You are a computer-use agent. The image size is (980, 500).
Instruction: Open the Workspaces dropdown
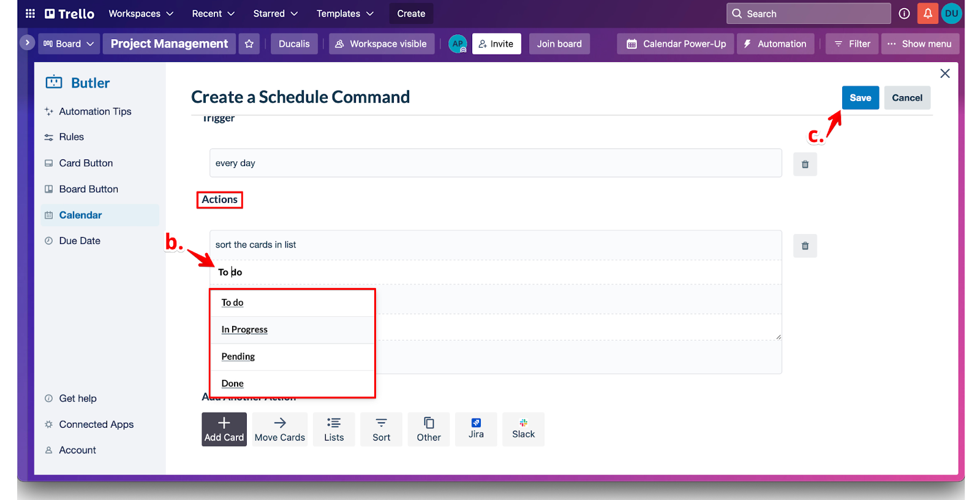tap(141, 13)
